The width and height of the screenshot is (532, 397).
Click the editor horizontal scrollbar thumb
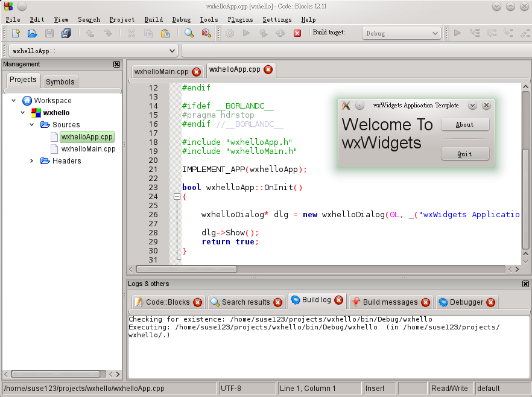click(186, 269)
